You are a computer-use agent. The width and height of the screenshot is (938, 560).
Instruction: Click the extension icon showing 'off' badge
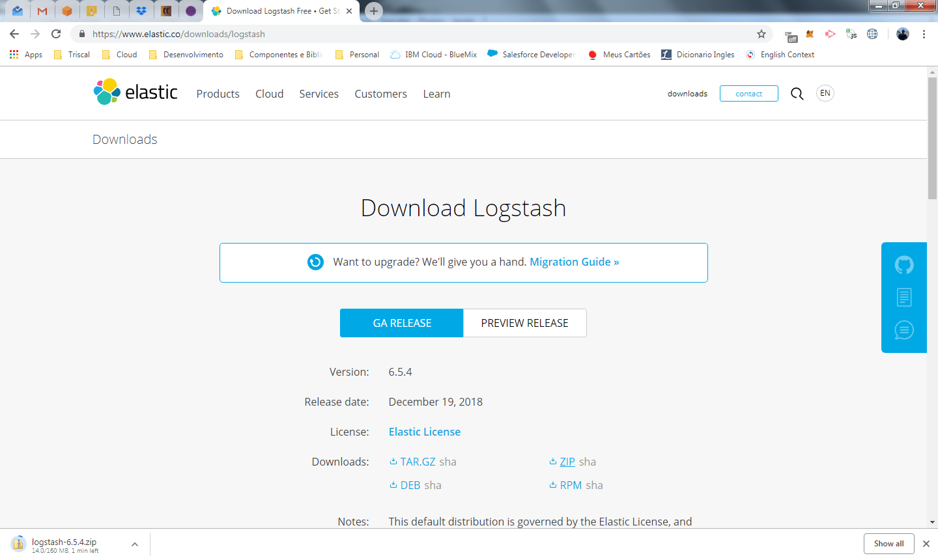791,35
